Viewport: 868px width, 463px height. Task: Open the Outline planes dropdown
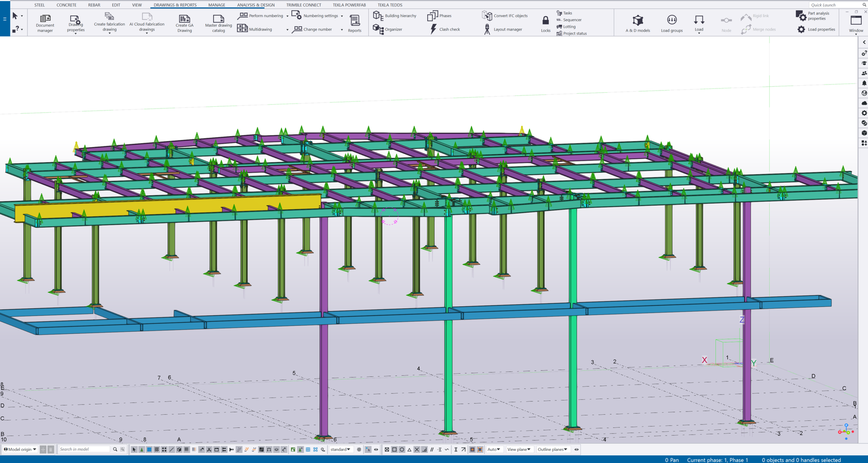(x=553, y=449)
